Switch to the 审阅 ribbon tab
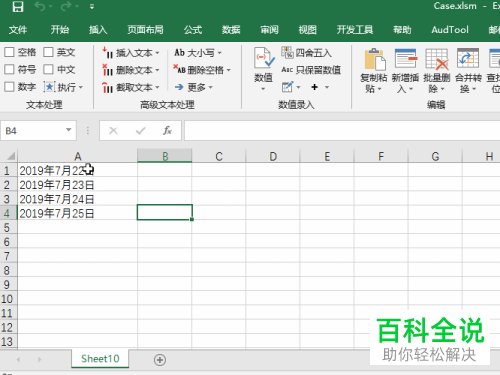The image size is (500, 375). click(x=269, y=30)
